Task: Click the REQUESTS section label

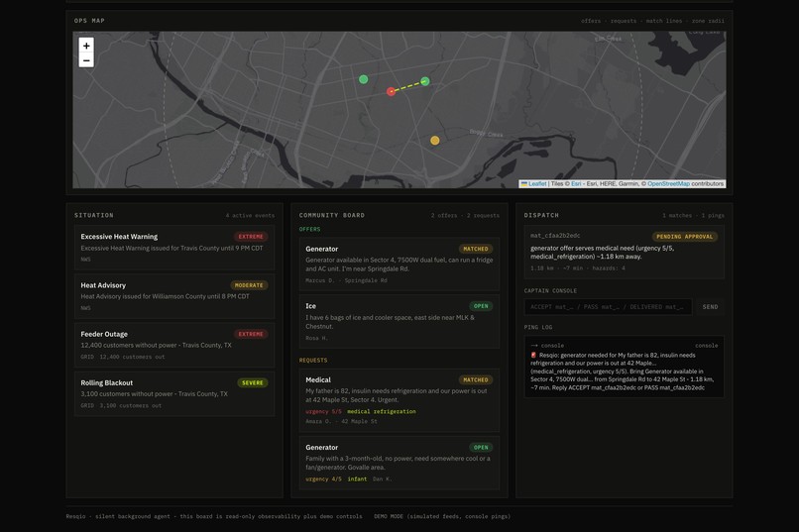Action: coord(313,360)
